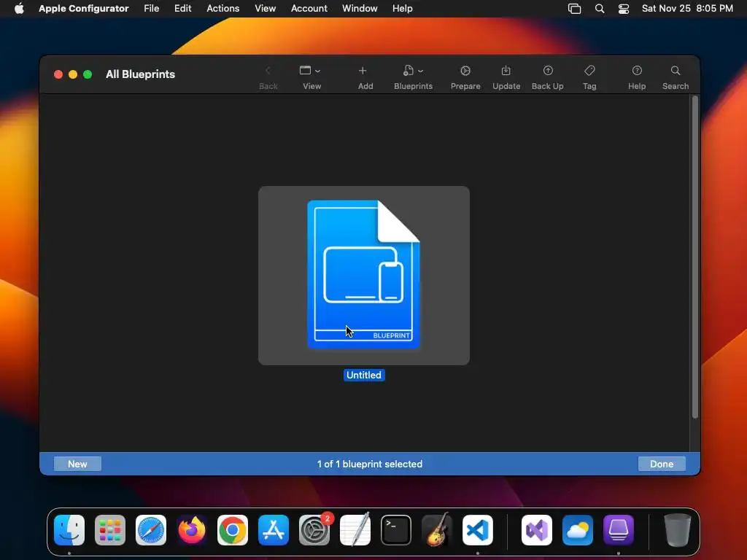Viewport: 747px width, 560px height.
Task: Open System Settings from the Dock
Action: pyautogui.click(x=314, y=529)
